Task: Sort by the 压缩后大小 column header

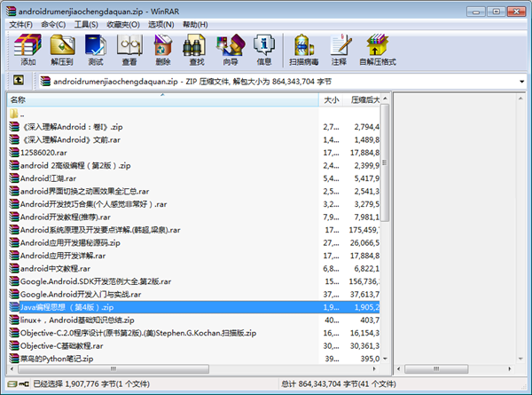Action: pos(363,99)
